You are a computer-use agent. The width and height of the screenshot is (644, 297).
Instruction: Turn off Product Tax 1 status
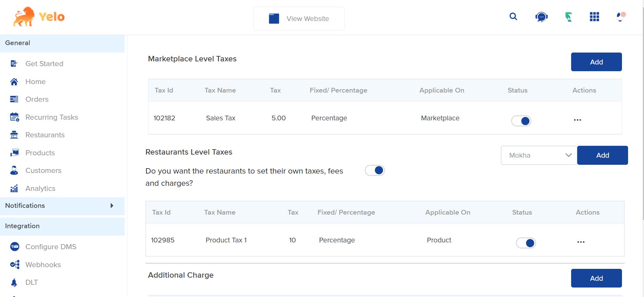[x=526, y=243]
